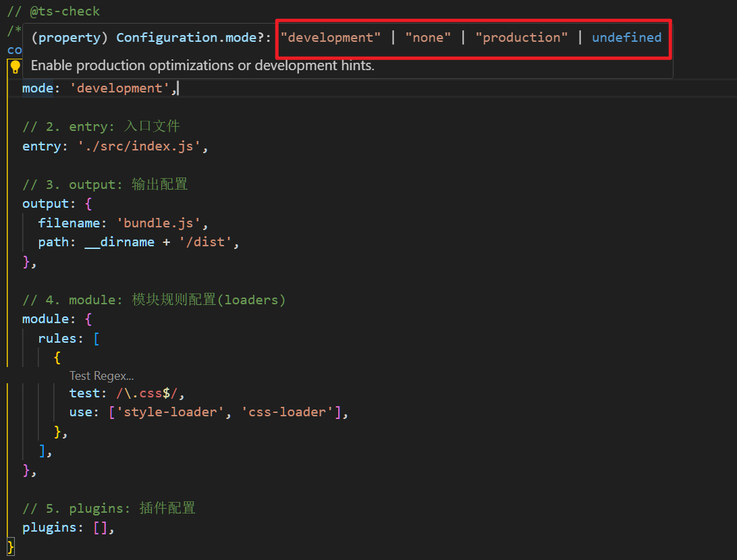Click the '// 4. module' loaders comment
The height and width of the screenshot is (560, 737).
pyautogui.click(x=154, y=300)
